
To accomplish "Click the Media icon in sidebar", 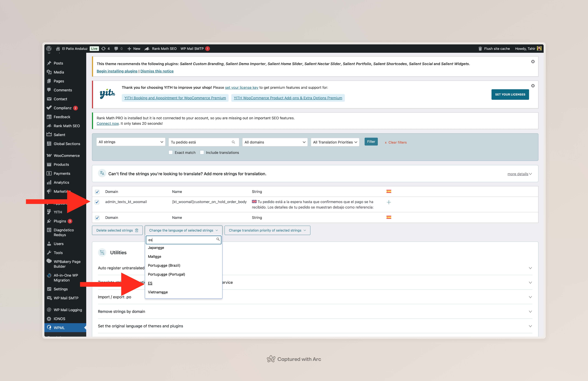I will click(x=49, y=72).
